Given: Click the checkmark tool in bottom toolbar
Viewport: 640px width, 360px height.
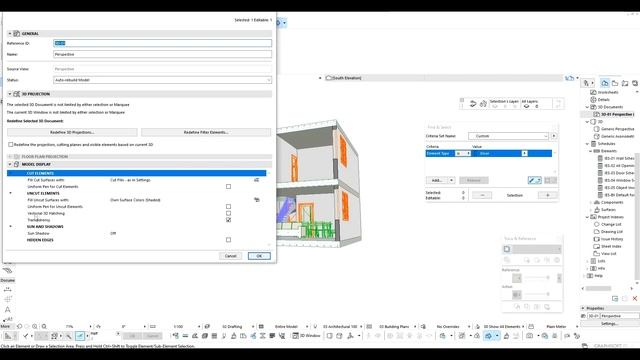Looking at the screenshot, I should click(x=25, y=336).
